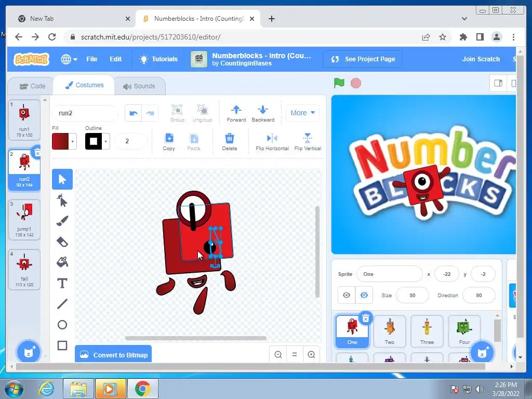This screenshot has height=399, width=532.
Task: Show the sprite with eye icon
Action: [x=347, y=295]
